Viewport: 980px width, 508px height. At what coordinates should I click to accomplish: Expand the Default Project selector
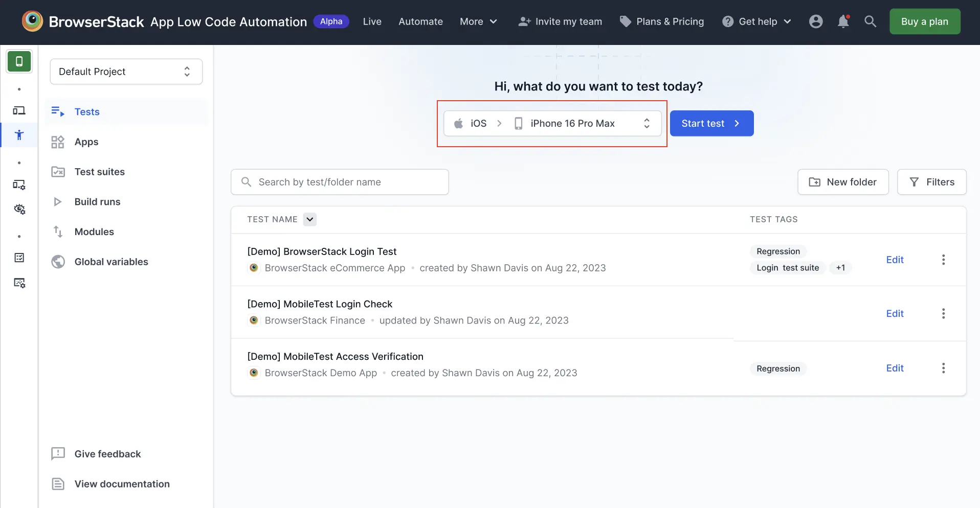pyautogui.click(x=126, y=71)
